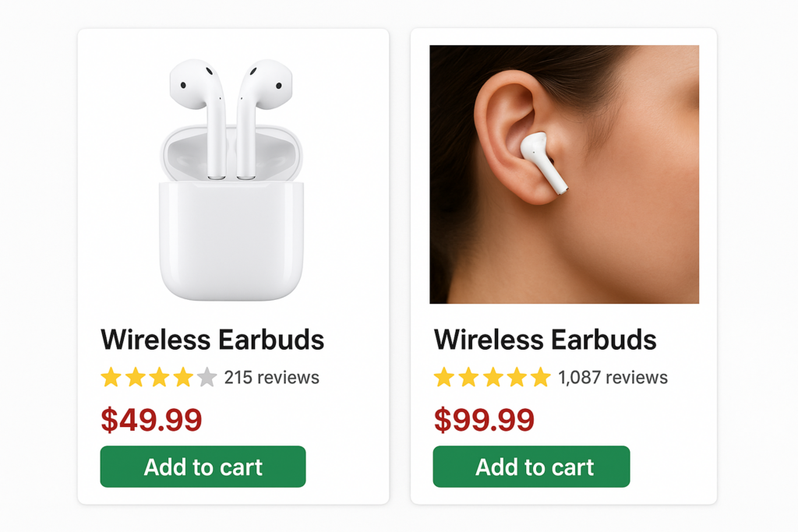
Task: Click fifth gold star on $99.99 product
Action: click(x=541, y=377)
